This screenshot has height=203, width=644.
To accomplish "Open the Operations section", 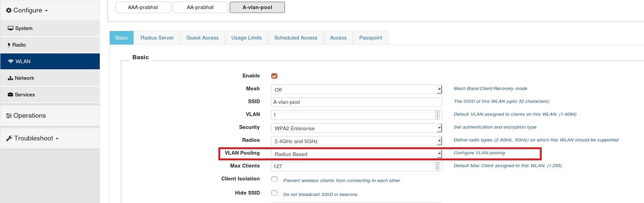I will (50, 116).
